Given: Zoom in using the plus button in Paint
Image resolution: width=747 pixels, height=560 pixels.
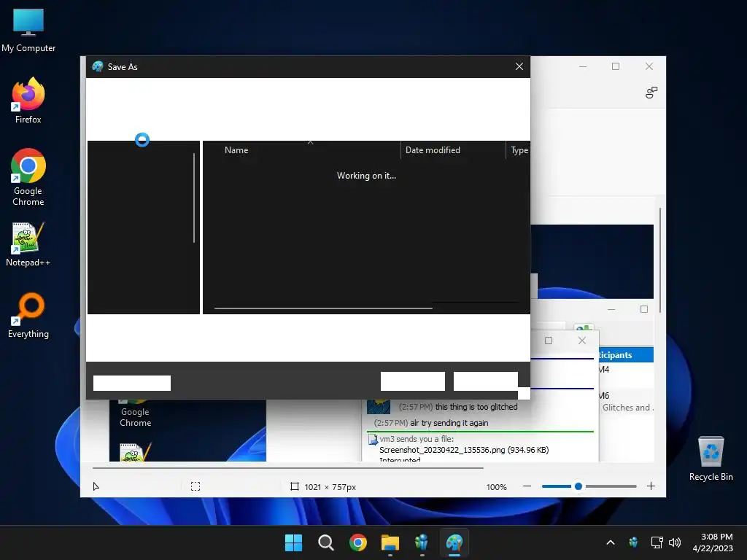Looking at the screenshot, I should point(651,486).
